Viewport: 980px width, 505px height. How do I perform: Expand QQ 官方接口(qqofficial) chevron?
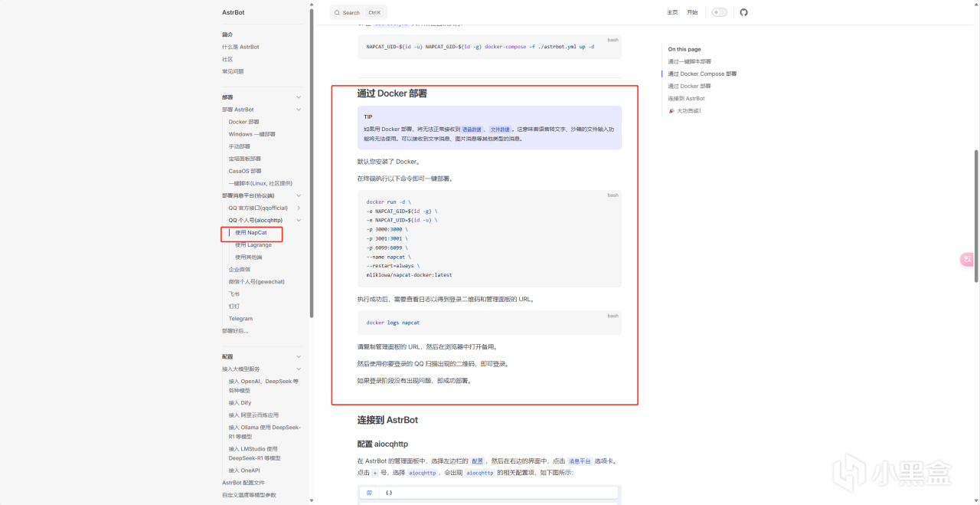(x=299, y=208)
